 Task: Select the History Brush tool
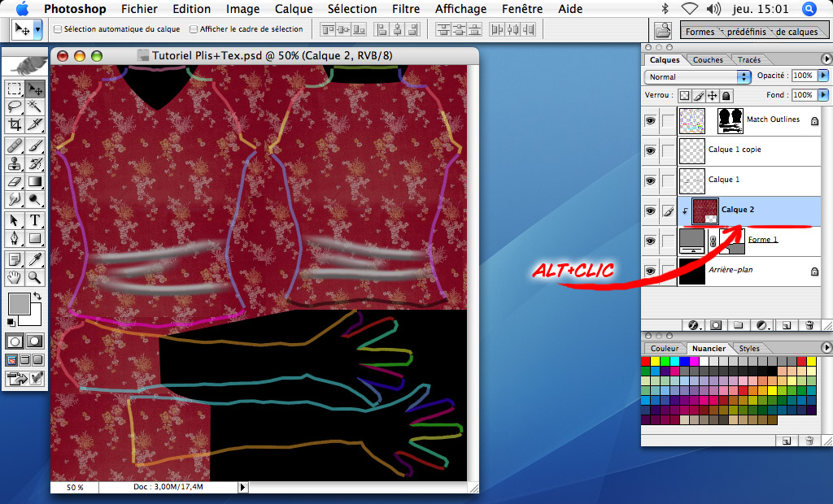(x=34, y=163)
